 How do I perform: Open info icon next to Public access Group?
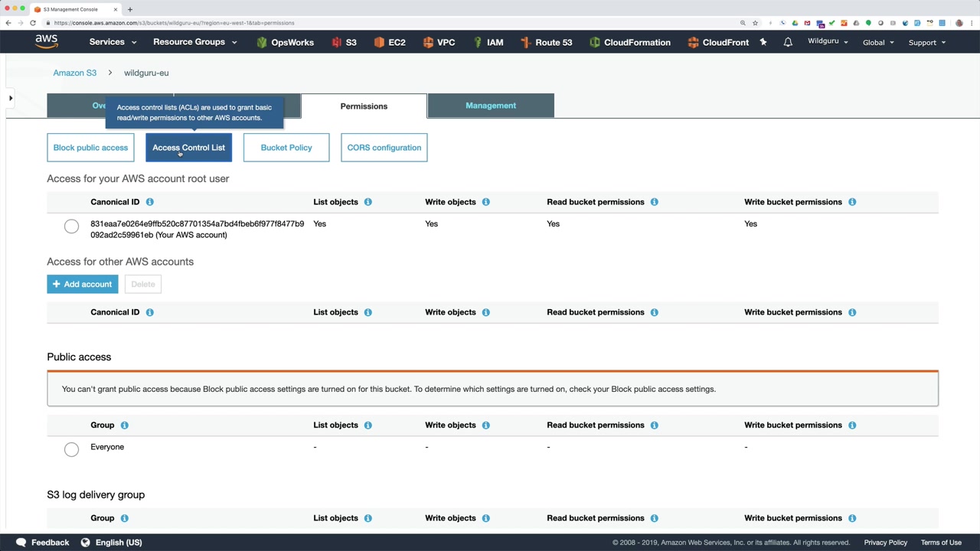click(x=125, y=425)
